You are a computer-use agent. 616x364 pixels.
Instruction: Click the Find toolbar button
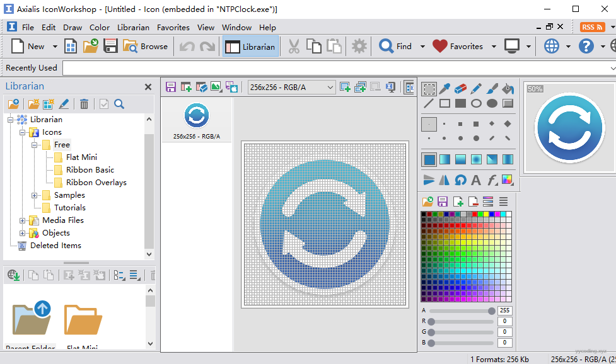(x=395, y=47)
